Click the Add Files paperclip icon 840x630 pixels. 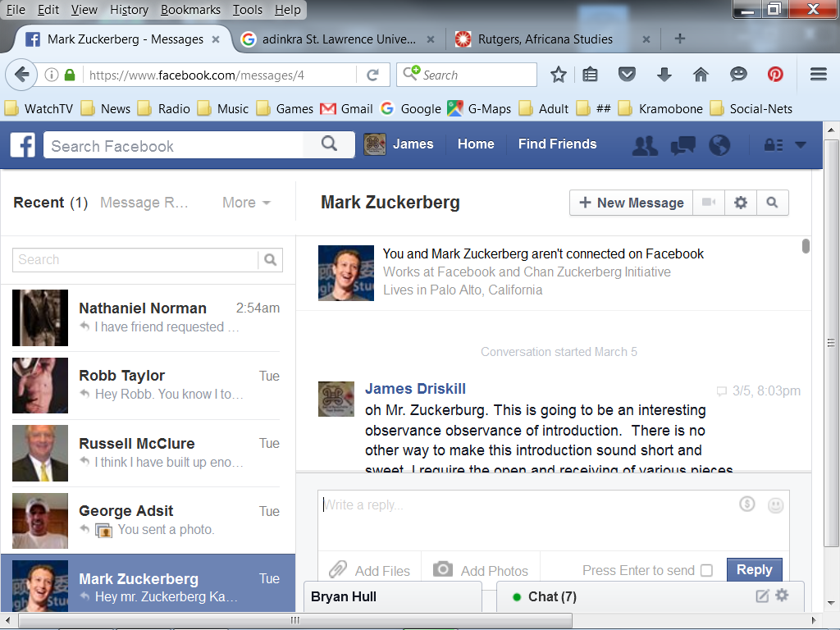[x=337, y=569]
